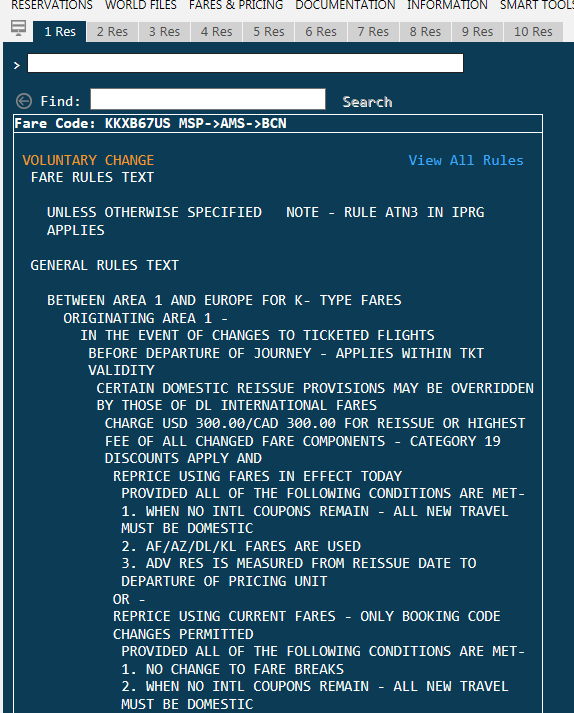Click the RULE ATN3 IN IPRG note line
The image size is (574, 713).
point(385,212)
